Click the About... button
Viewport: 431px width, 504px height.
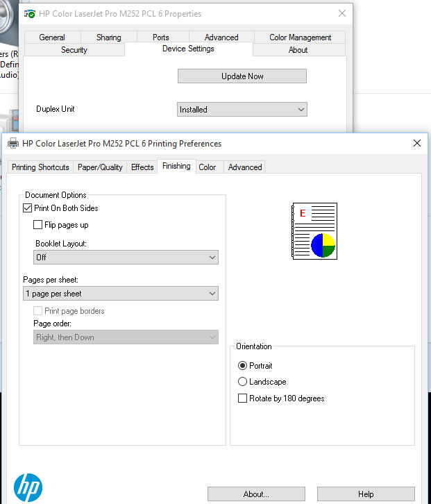coord(256,494)
